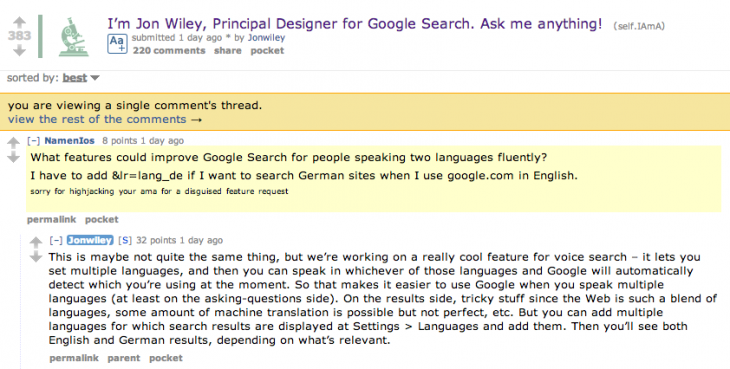Image resolution: width=730 pixels, height=369 pixels.
Task: Click pocket under the post
Action: click(267, 51)
